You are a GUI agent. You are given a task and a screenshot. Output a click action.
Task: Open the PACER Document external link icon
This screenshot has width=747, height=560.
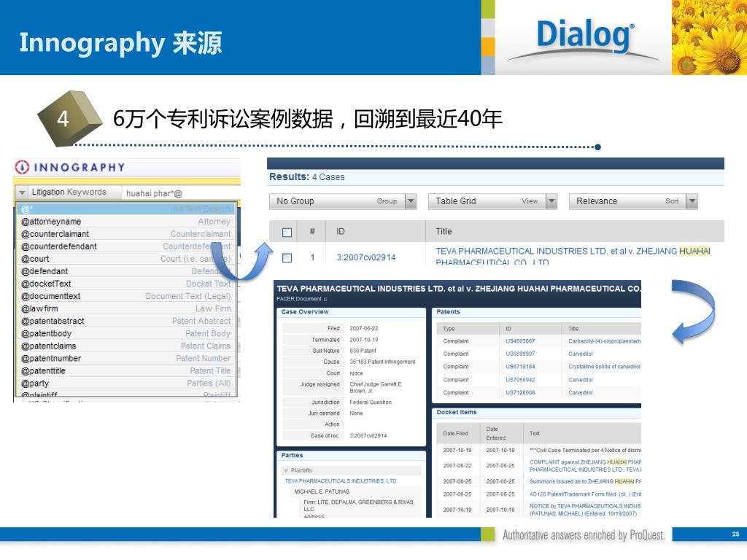[x=325, y=299]
